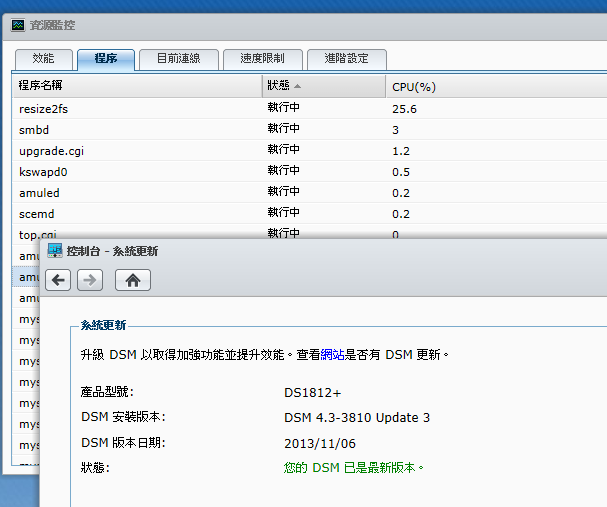The image size is (607, 507).
Task: Click the green DSM 已是最新版本 status text
Action: point(354,468)
